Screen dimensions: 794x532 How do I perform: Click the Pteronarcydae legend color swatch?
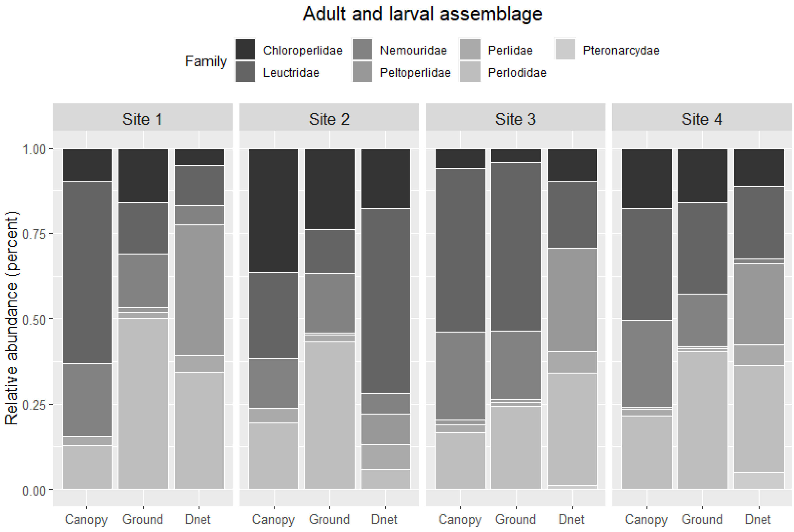[565, 49]
